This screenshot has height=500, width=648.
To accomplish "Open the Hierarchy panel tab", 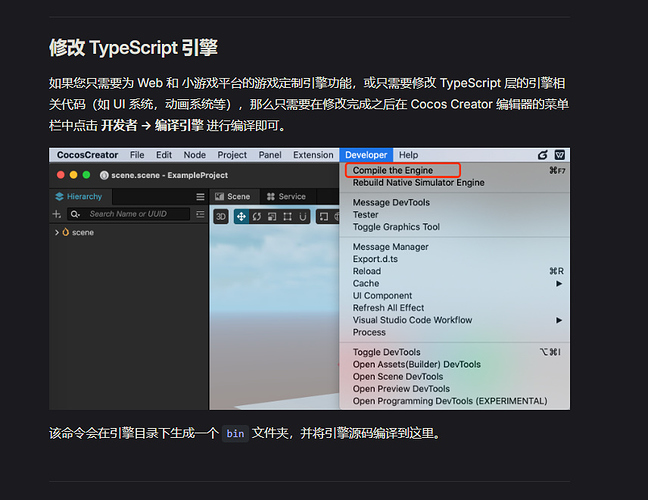I will tap(79, 197).
